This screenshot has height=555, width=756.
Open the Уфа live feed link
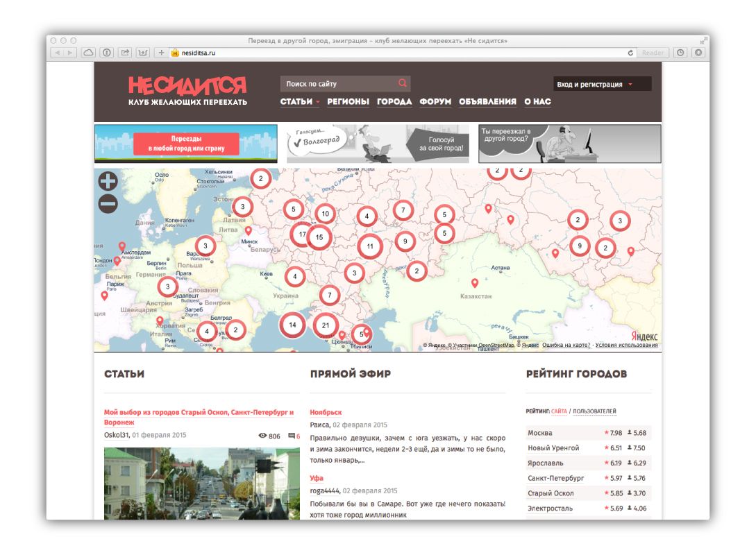[317, 478]
